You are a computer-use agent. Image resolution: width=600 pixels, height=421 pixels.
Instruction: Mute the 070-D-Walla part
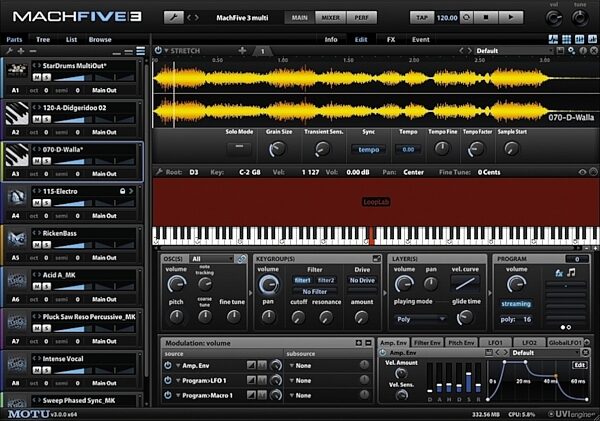(36, 161)
